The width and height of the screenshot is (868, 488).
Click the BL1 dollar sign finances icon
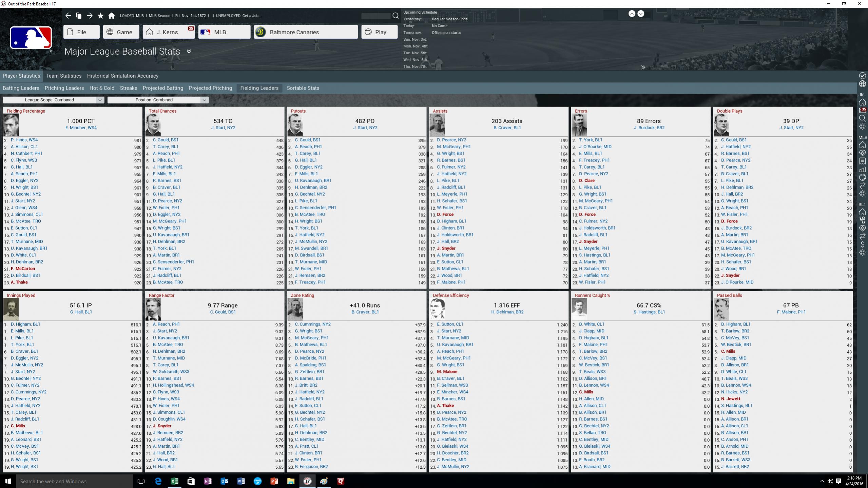pos(862,244)
